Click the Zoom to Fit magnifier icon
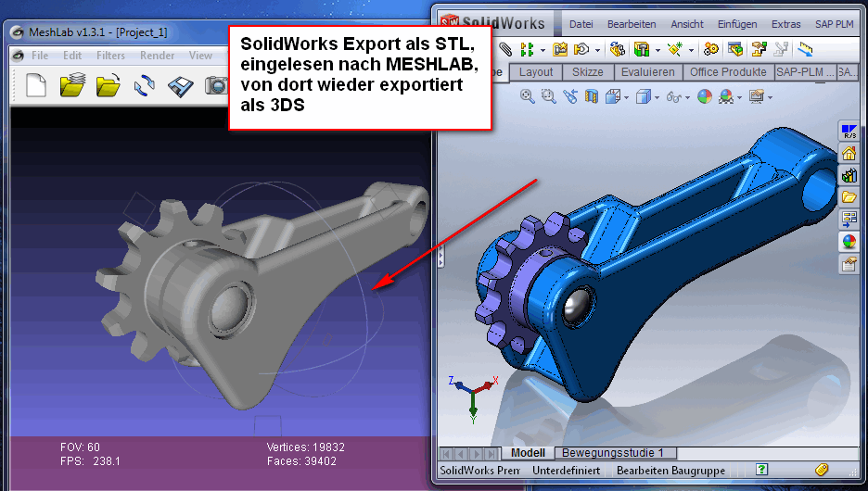The image size is (868, 491). pyautogui.click(x=527, y=96)
